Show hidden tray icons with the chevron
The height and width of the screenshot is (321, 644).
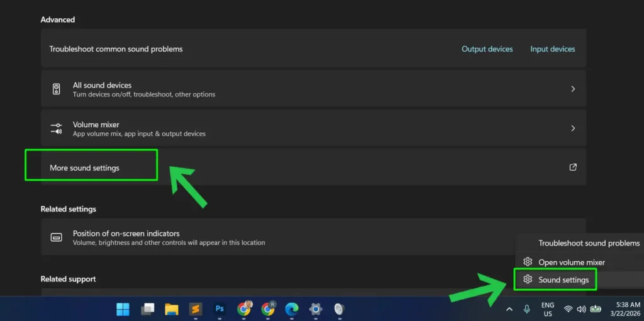(509, 309)
